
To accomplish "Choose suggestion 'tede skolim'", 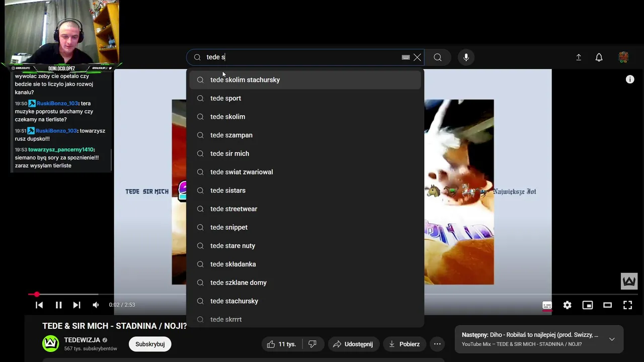I will point(305,117).
